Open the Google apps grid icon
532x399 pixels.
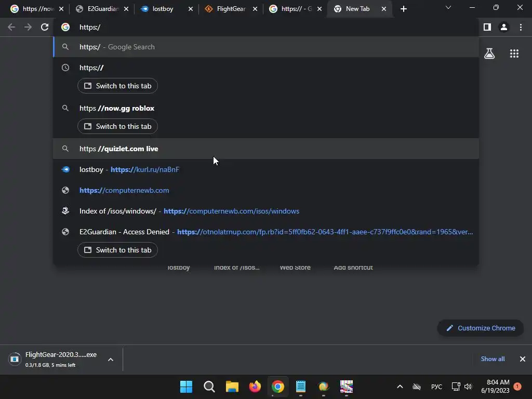coord(514,54)
